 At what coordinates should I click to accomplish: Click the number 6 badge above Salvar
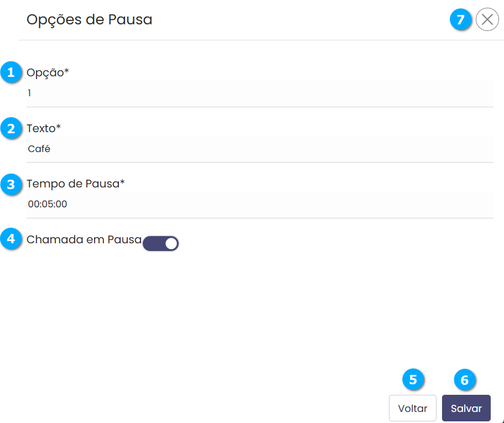click(x=465, y=380)
